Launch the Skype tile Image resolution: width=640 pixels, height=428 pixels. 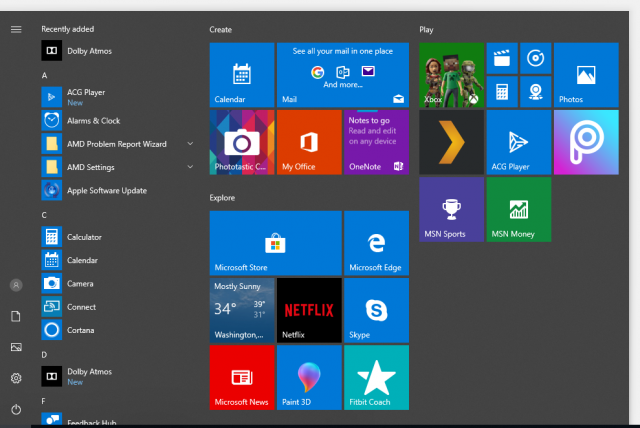[376, 310]
